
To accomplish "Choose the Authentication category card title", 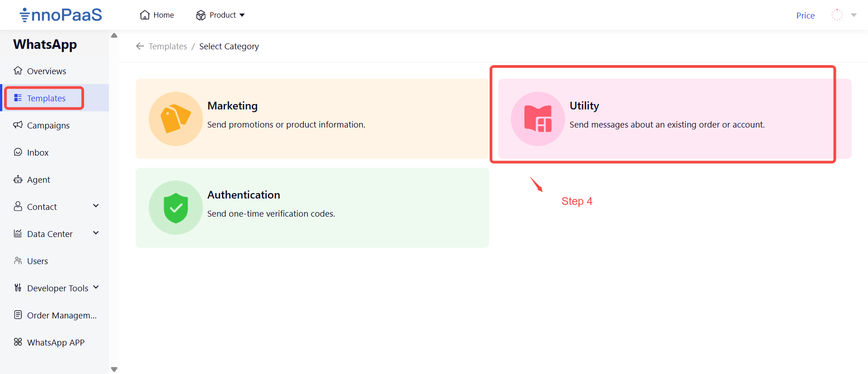I will point(244,194).
